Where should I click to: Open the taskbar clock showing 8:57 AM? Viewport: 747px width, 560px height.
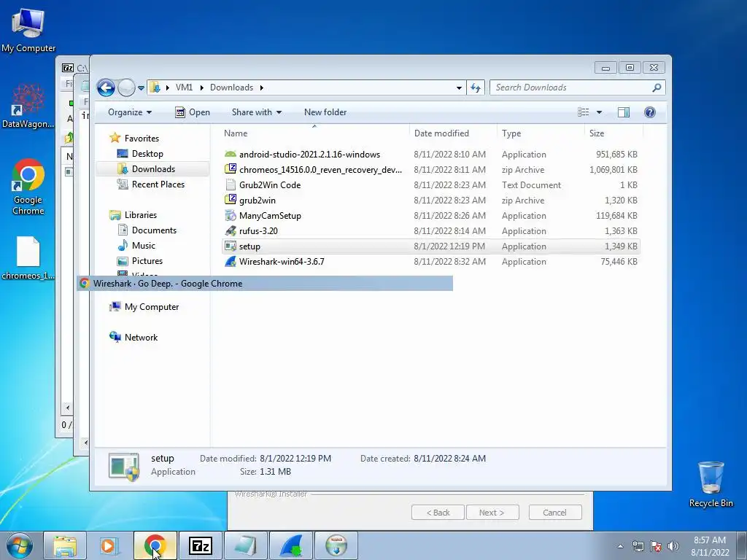[710, 546]
